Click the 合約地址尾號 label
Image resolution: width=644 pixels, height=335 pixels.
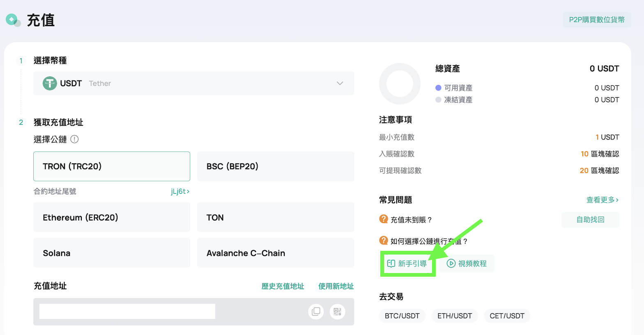pos(55,191)
